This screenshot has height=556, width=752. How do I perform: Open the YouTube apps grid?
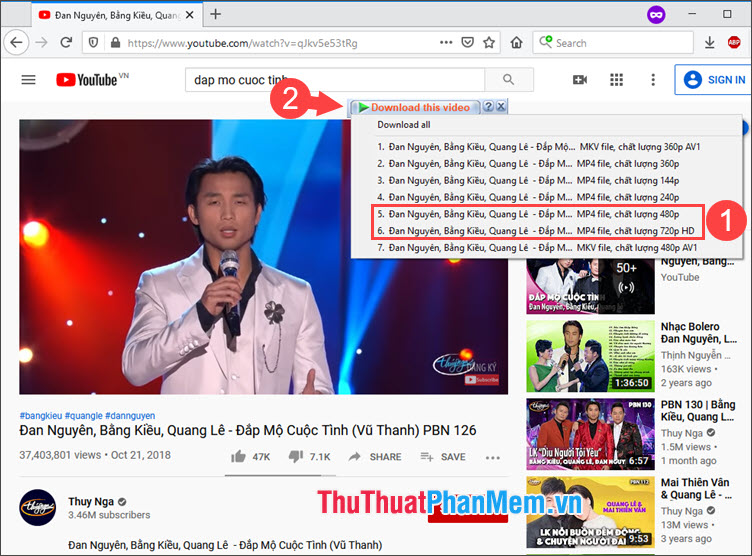click(616, 80)
